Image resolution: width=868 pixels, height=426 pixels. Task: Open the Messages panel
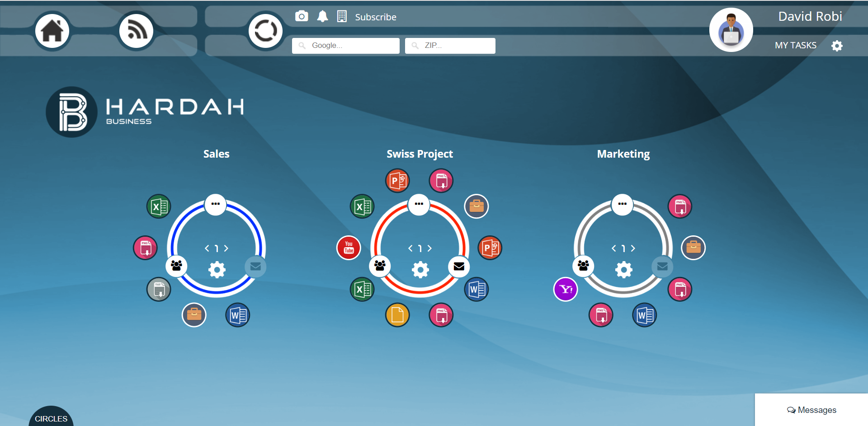pos(811,410)
